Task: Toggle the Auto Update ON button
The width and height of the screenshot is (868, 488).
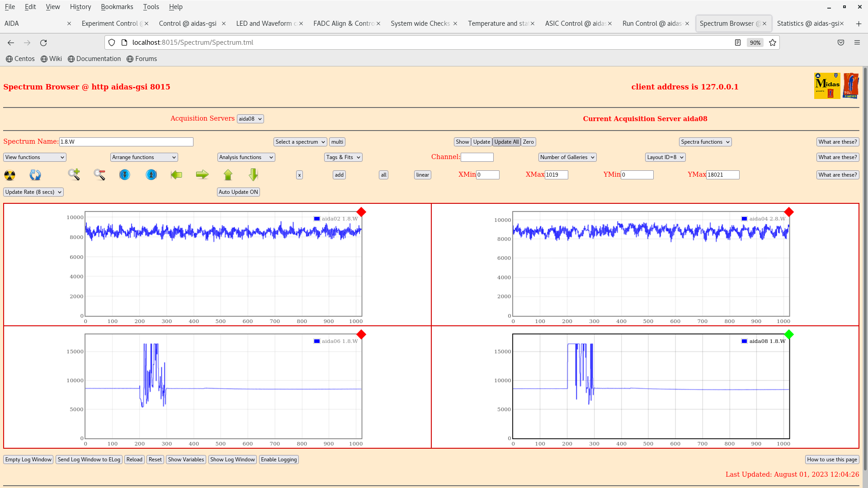Action: 238,192
